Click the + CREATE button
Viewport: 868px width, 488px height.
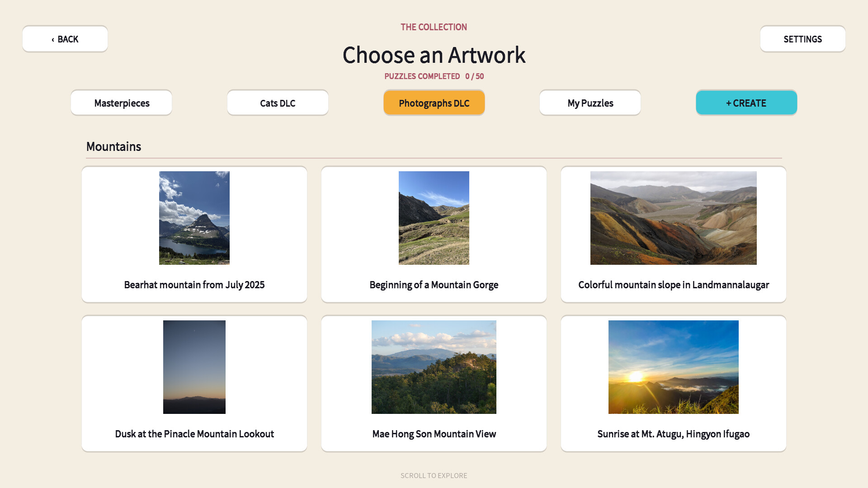tap(746, 103)
